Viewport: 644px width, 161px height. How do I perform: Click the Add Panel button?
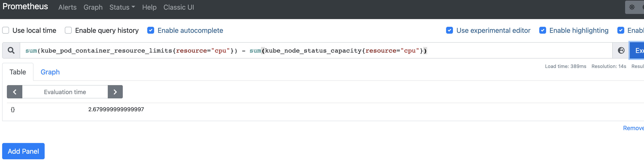click(23, 151)
